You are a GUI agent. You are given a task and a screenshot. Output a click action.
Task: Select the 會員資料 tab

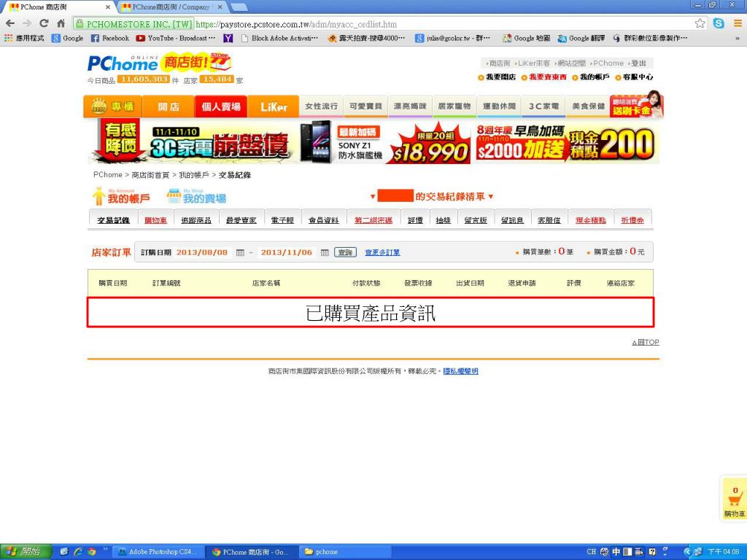(323, 220)
